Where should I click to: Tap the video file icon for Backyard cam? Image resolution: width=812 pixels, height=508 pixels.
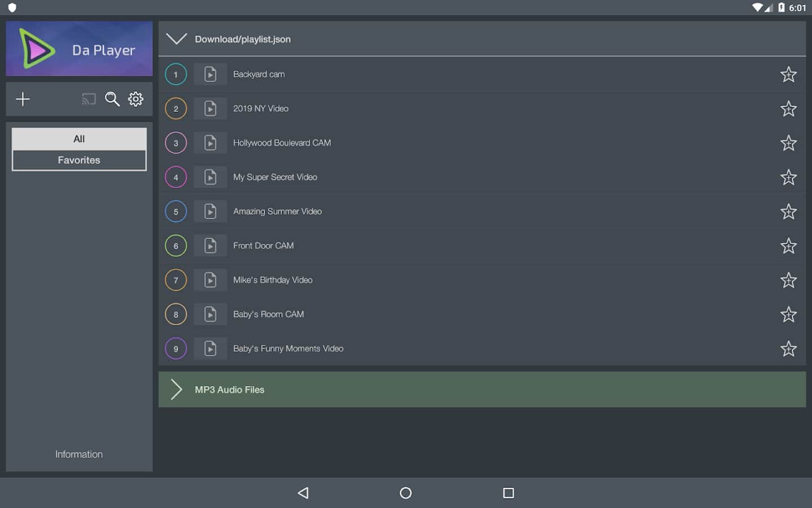[210, 75]
